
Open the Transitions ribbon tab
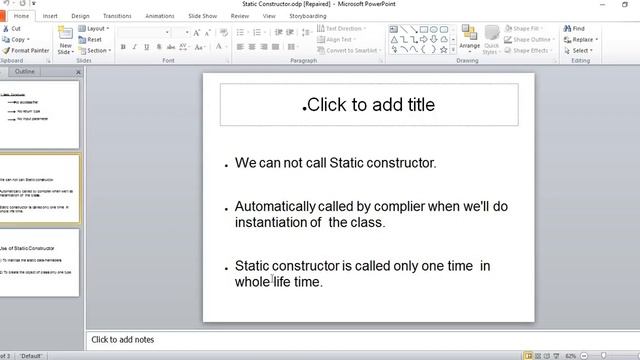pos(117,16)
